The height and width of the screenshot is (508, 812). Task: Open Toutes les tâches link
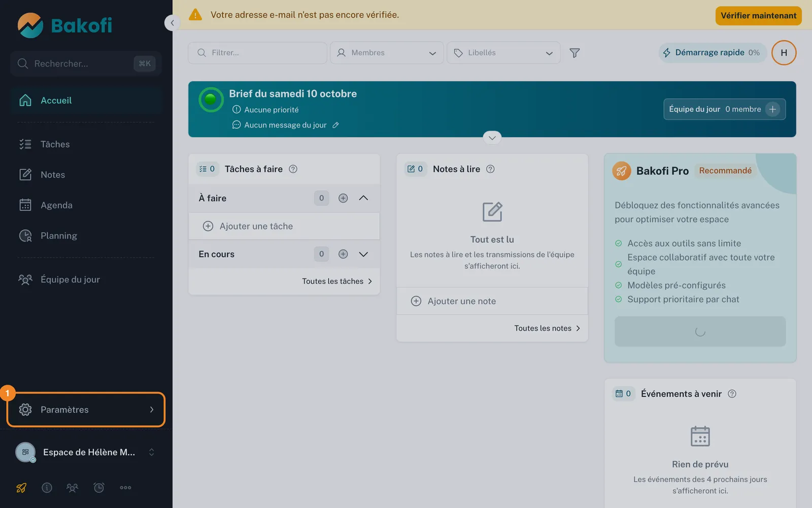tap(337, 281)
